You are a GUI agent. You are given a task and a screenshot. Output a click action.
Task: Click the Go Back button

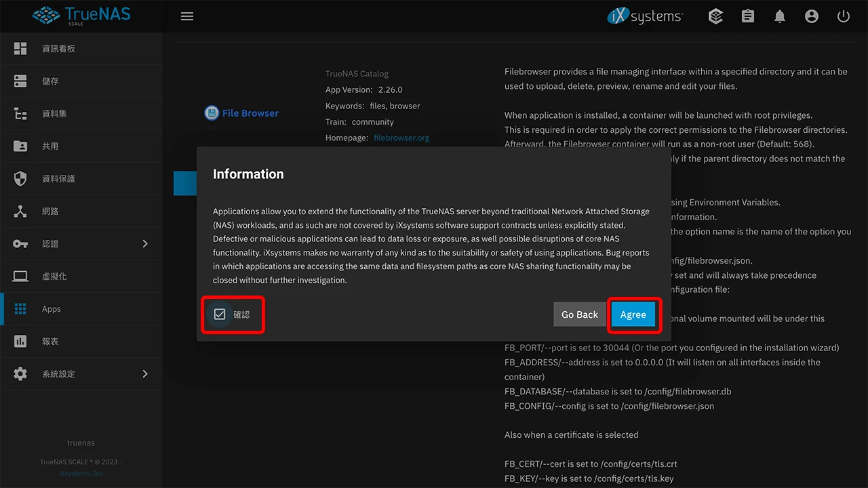point(579,314)
